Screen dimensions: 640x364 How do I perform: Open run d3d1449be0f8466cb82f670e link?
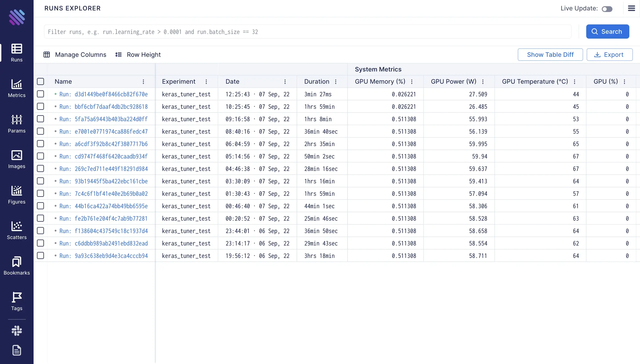[x=103, y=94]
